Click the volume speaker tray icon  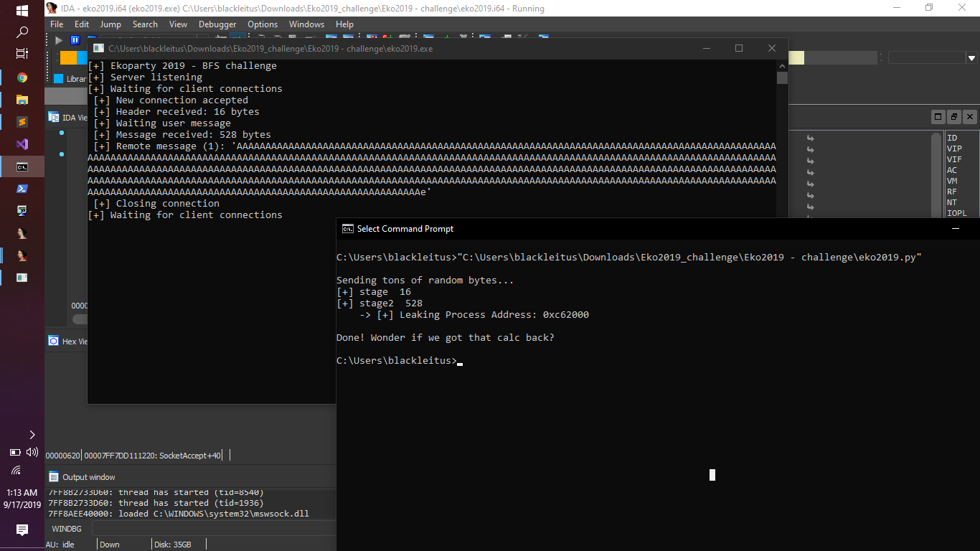click(32, 452)
